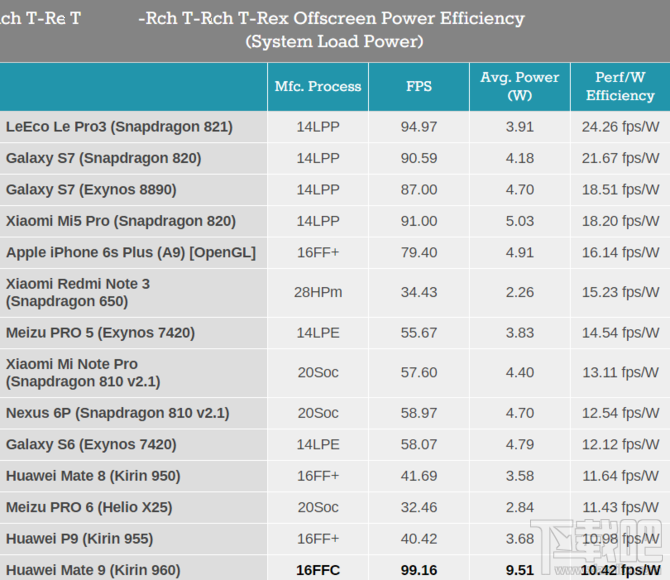Click the FPS value '87.00'
The image size is (670, 580).
tap(419, 190)
